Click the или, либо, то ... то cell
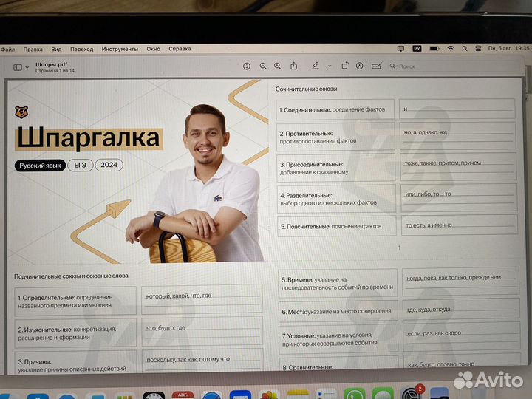The height and width of the screenshot is (399, 532). click(459, 198)
